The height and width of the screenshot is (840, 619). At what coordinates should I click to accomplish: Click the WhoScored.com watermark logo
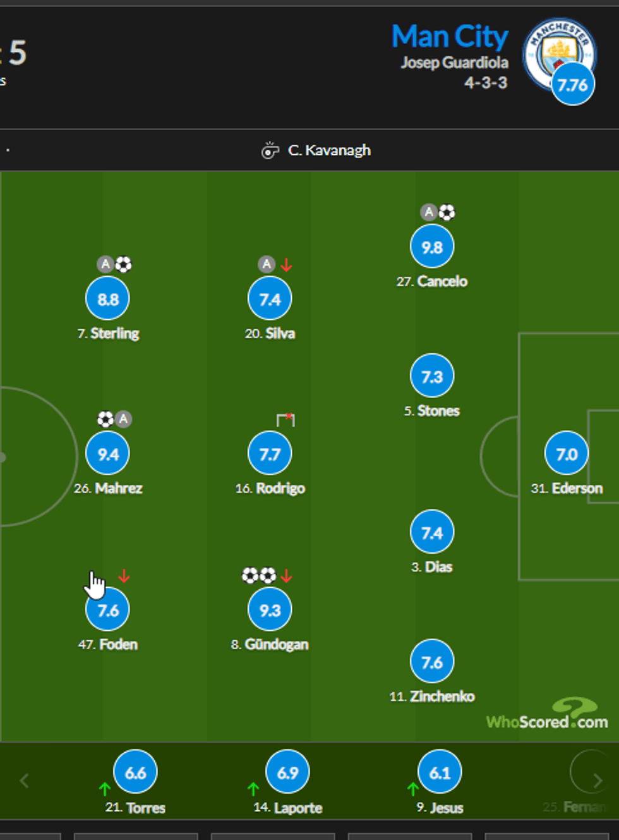pos(547,716)
